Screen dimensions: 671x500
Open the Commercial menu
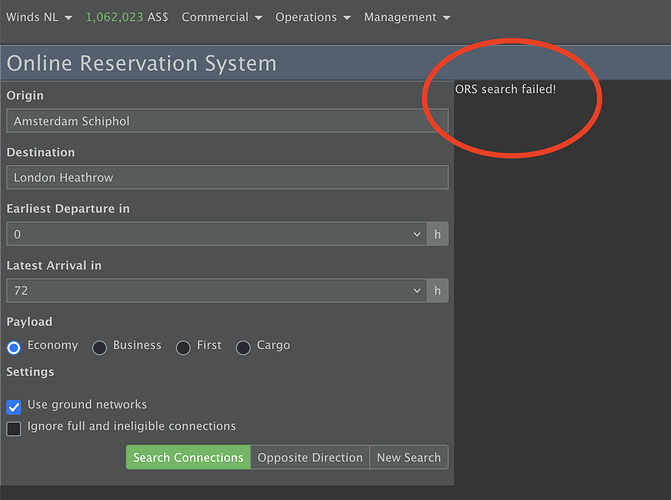pyautogui.click(x=221, y=17)
